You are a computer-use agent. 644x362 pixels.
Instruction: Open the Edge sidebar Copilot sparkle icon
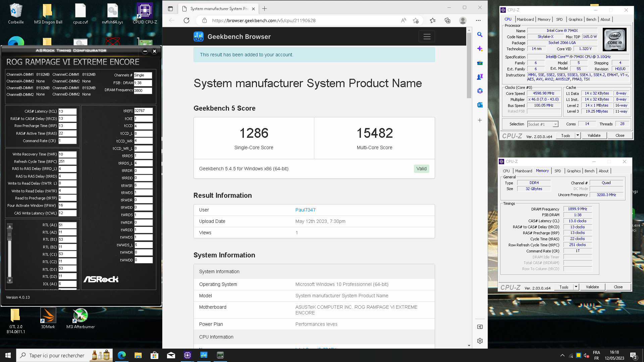[480, 49]
